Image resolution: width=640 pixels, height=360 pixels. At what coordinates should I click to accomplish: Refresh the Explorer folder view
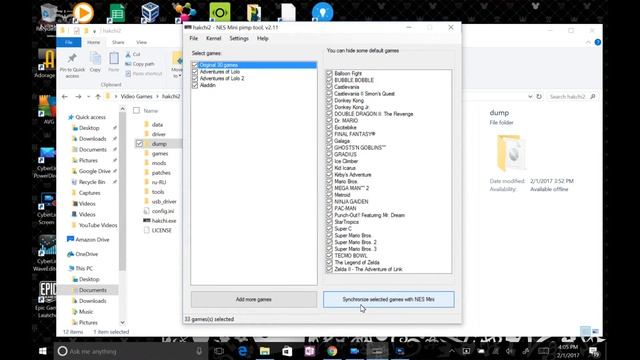point(539,97)
